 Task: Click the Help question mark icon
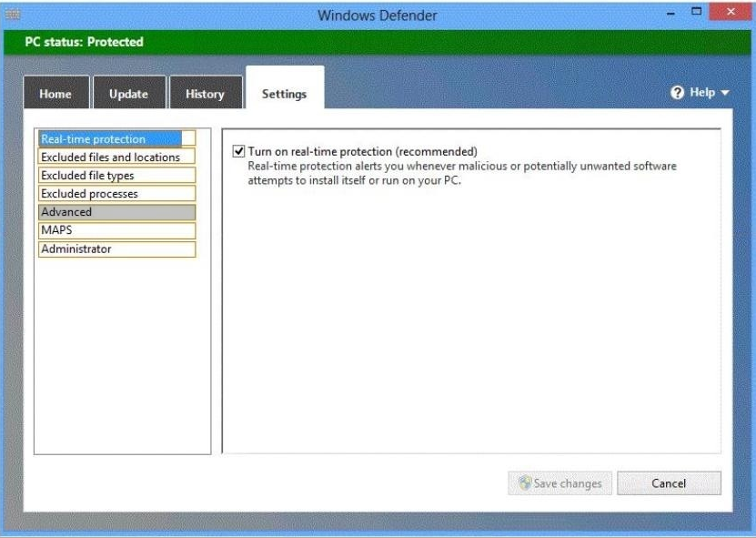click(x=677, y=92)
